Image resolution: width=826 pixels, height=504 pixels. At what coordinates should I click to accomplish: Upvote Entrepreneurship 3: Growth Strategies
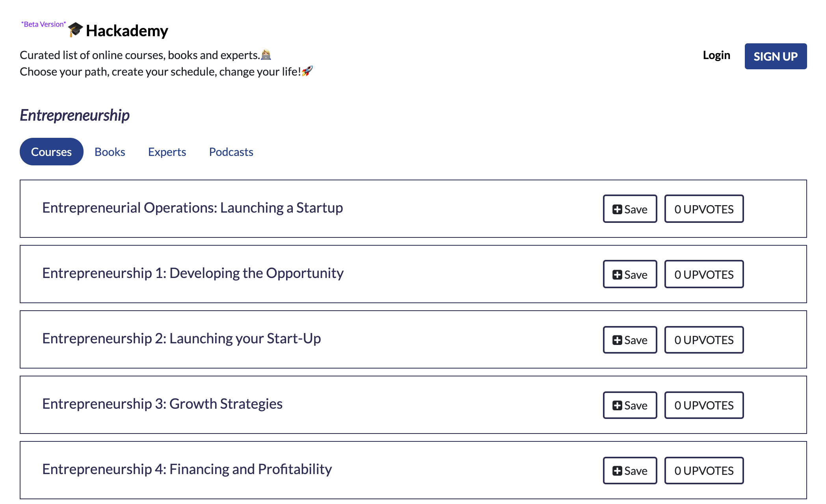[704, 405]
